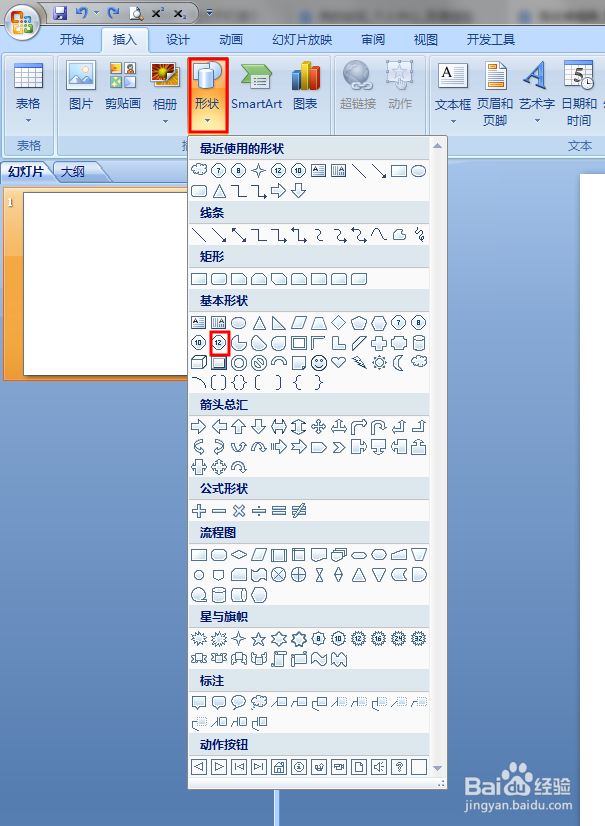Switch to the 审阅 tab
Viewport: 605px width, 826px height.
point(373,40)
